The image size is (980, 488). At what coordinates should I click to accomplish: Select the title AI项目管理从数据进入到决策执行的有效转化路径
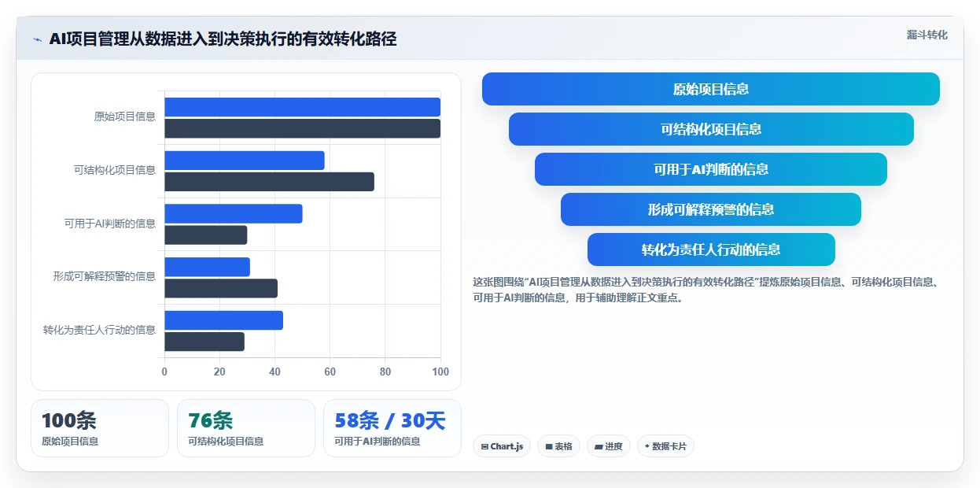223,39
